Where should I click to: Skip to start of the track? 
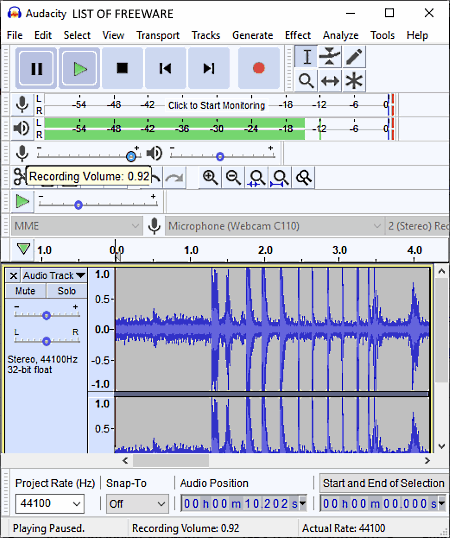tap(165, 68)
